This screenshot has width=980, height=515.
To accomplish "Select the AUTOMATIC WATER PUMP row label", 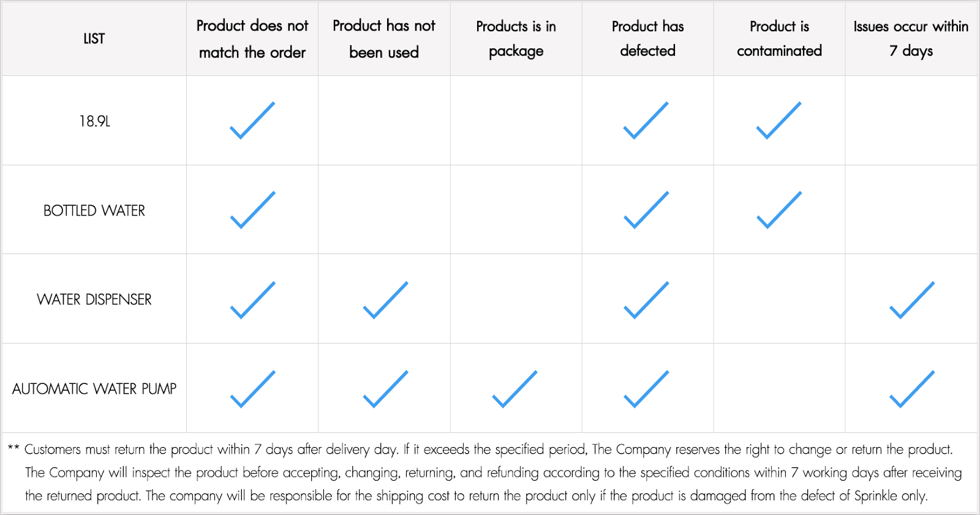I will click(94, 389).
